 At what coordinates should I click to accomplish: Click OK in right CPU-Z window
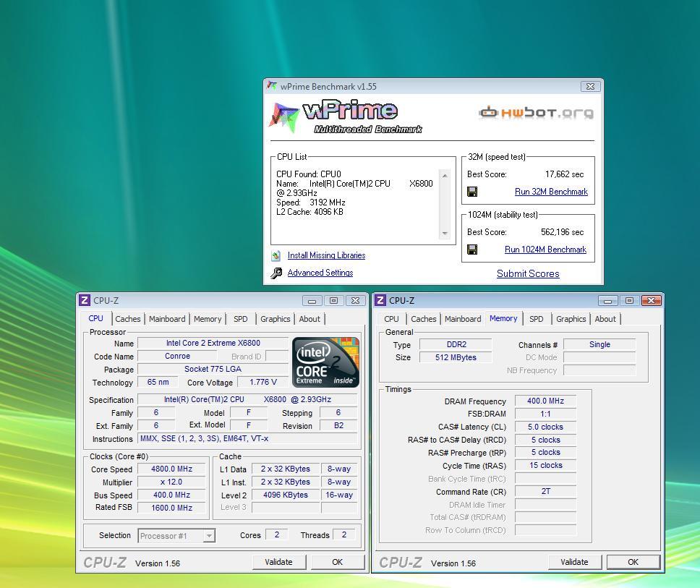(633, 562)
